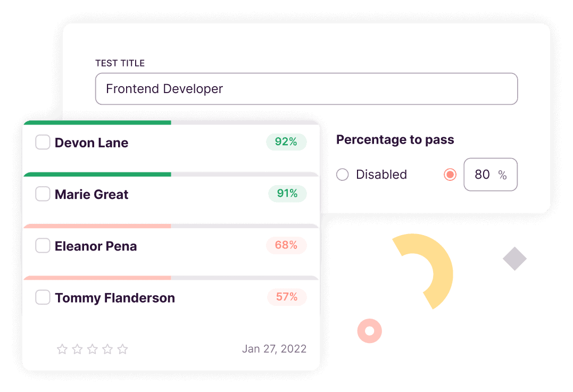Click the candidate name Devon Lane
The height and width of the screenshot is (392, 573).
(x=91, y=143)
